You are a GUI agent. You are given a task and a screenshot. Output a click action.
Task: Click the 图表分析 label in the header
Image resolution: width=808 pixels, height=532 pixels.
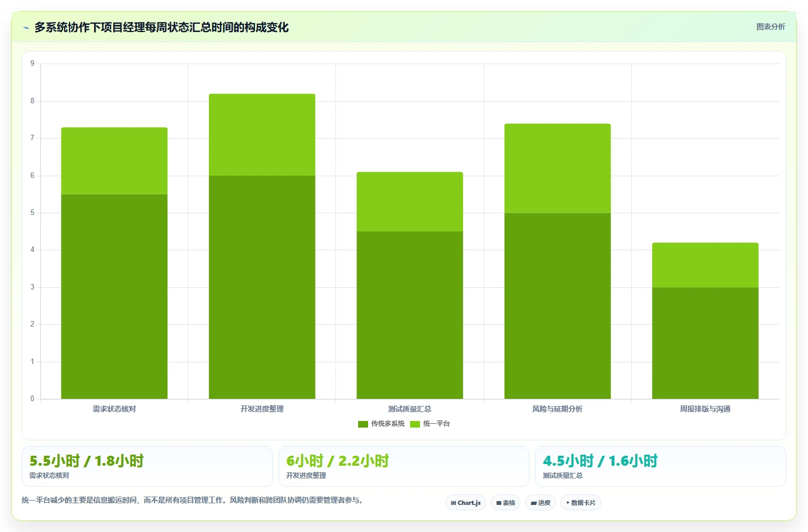(x=770, y=27)
